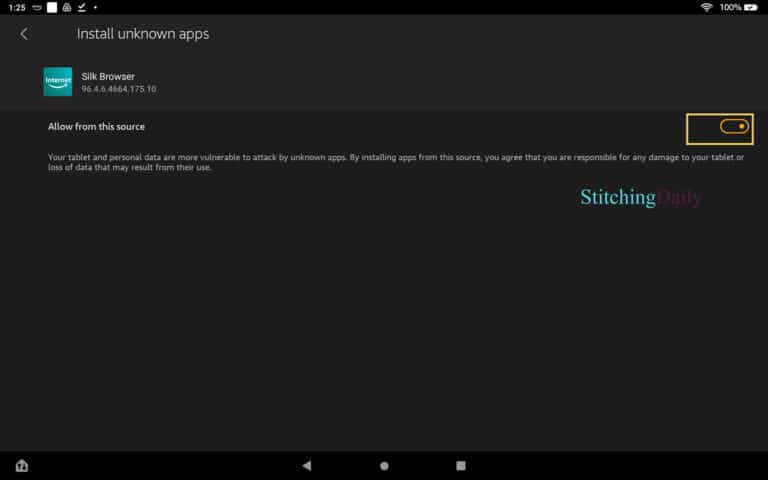Tap the navigation bar Back triangle
Viewport: 768px width, 480px height.
tap(307, 465)
